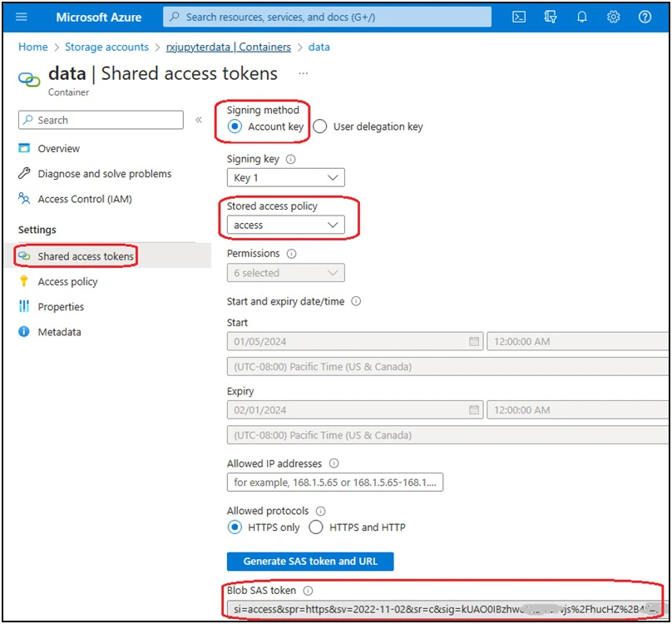Choose HTTPS and HTTP protocol

point(316,527)
